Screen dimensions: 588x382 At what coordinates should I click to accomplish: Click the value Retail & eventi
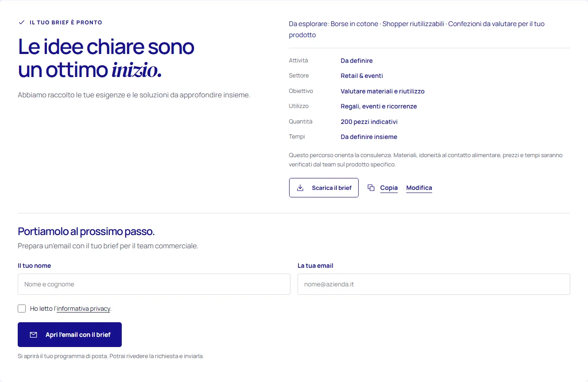[x=362, y=76]
